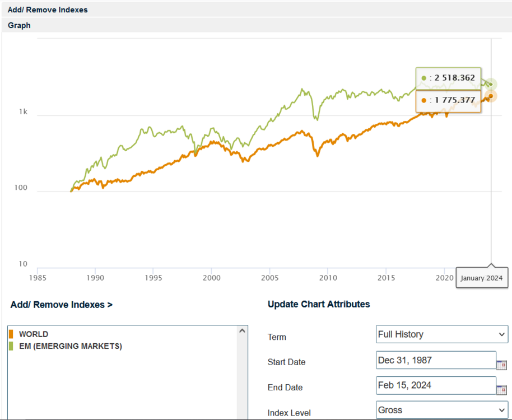This screenshot has width=512, height=420.
Task: Click the orange WORLD data point marker
Action: tap(491, 96)
